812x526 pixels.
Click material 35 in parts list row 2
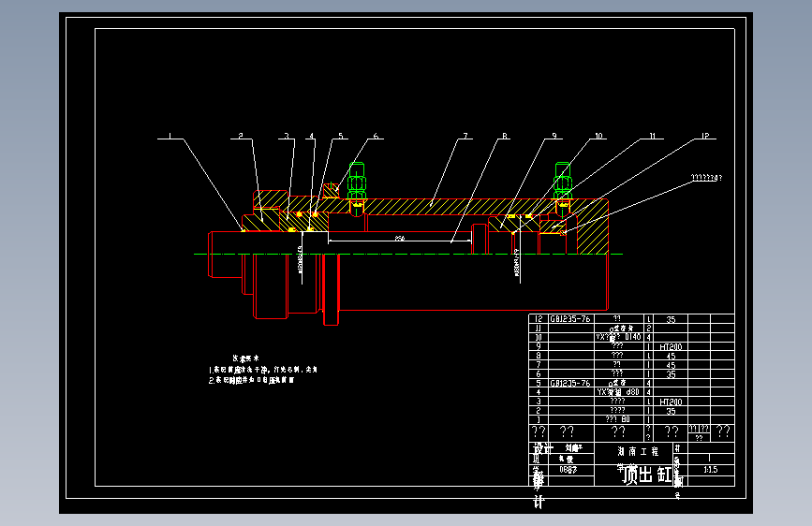click(x=671, y=411)
